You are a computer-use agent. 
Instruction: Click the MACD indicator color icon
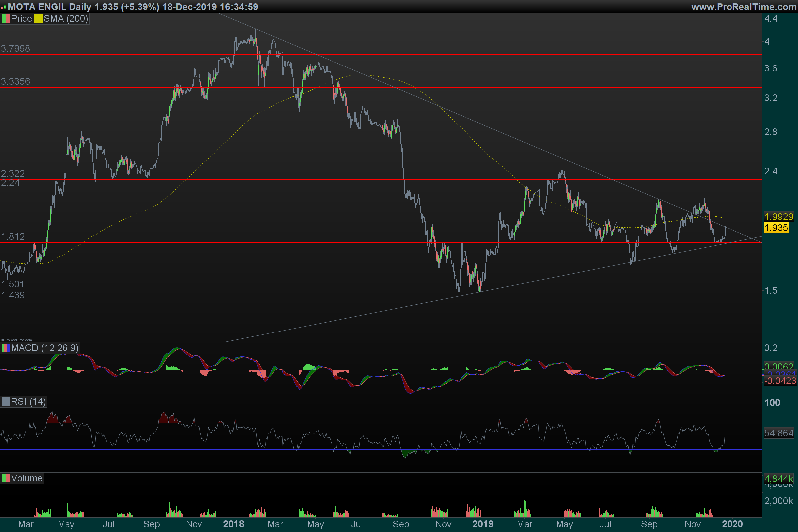tap(5, 348)
